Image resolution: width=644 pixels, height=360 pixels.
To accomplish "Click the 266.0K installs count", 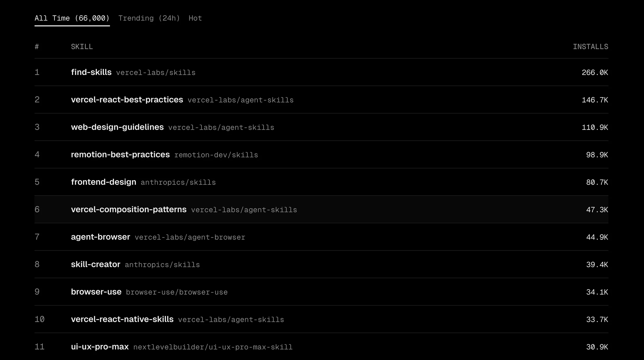I will (595, 73).
